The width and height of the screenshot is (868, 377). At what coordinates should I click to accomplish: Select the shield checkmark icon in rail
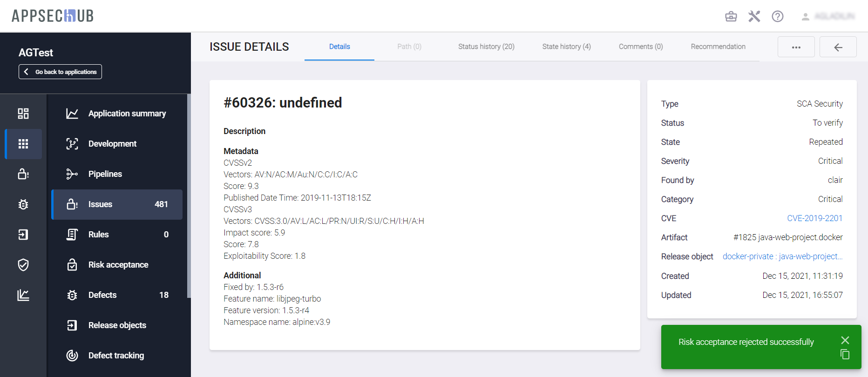pos(23,265)
